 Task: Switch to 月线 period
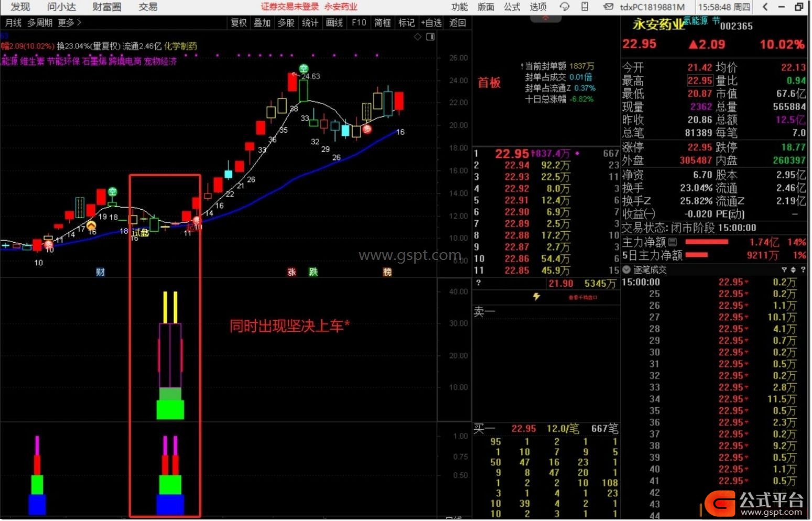[x=13, y=23]
